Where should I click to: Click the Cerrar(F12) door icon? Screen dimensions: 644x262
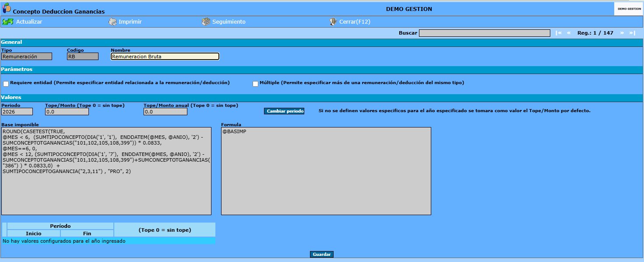[333, 21]
